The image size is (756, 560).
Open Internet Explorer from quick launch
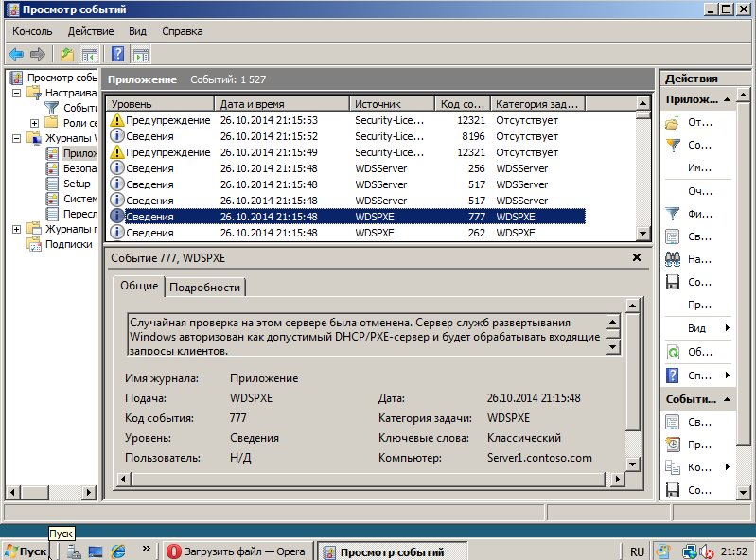coord(118,551)
